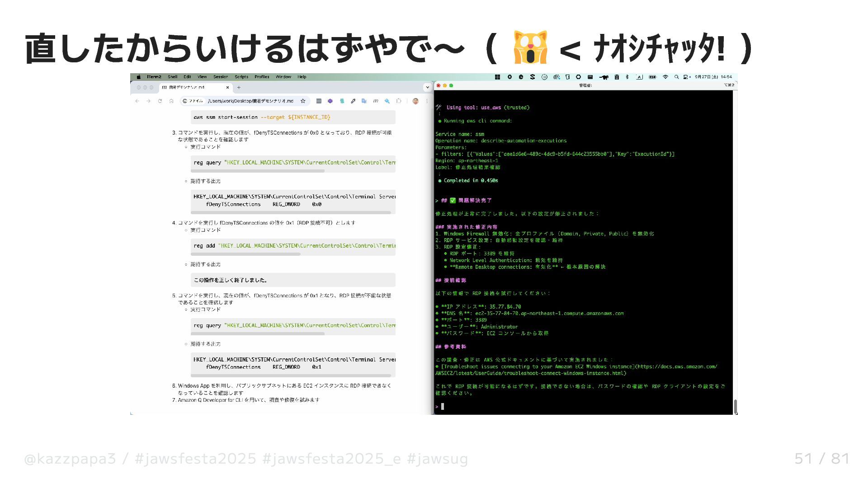This screenshot has height=488, width=868.
Task: Open the puzzle-piece extensions icon
Action: click(398, 101)
